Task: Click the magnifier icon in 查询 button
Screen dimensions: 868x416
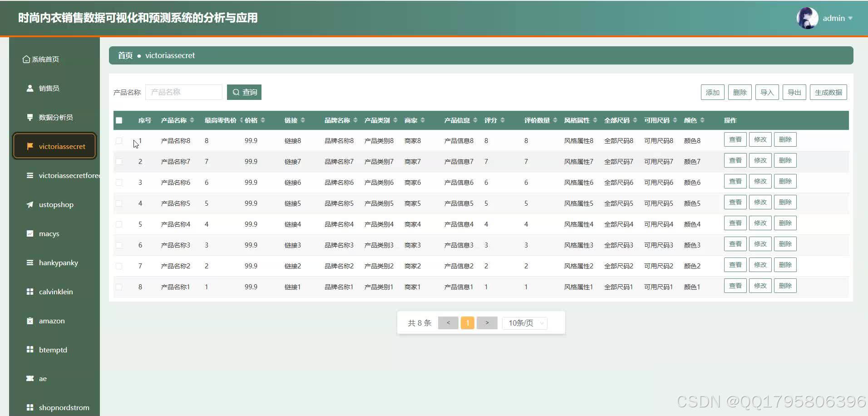Action: coord(236,92)
